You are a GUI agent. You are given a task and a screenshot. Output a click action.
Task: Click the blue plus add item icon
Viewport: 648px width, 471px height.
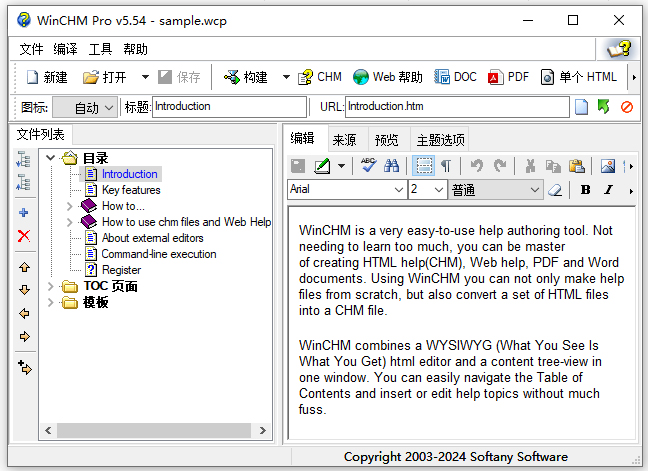24,212
